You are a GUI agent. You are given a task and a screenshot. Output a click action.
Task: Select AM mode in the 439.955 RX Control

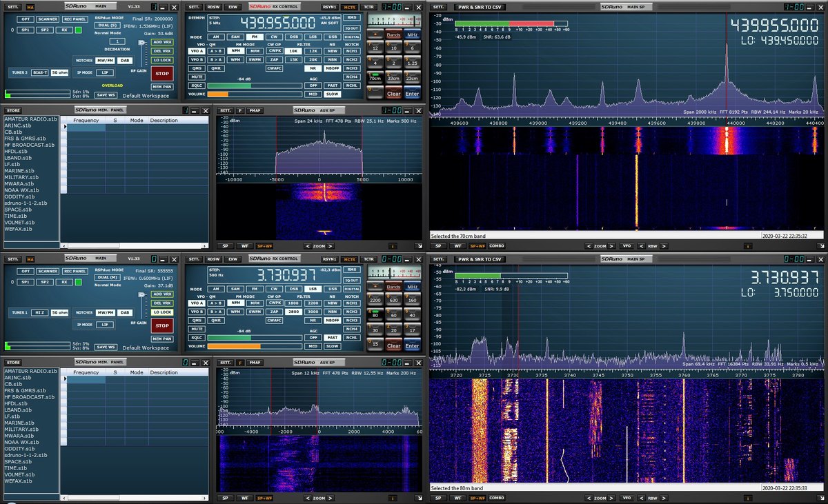click(216, 37)
